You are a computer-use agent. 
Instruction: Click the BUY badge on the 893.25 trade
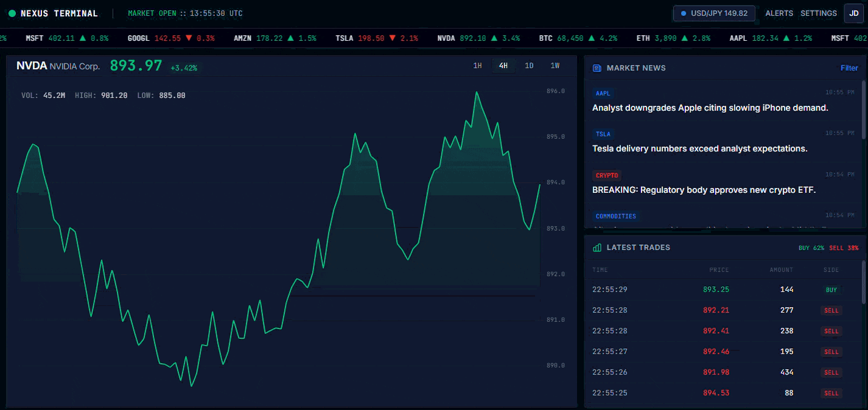click(x=831, y=290)
